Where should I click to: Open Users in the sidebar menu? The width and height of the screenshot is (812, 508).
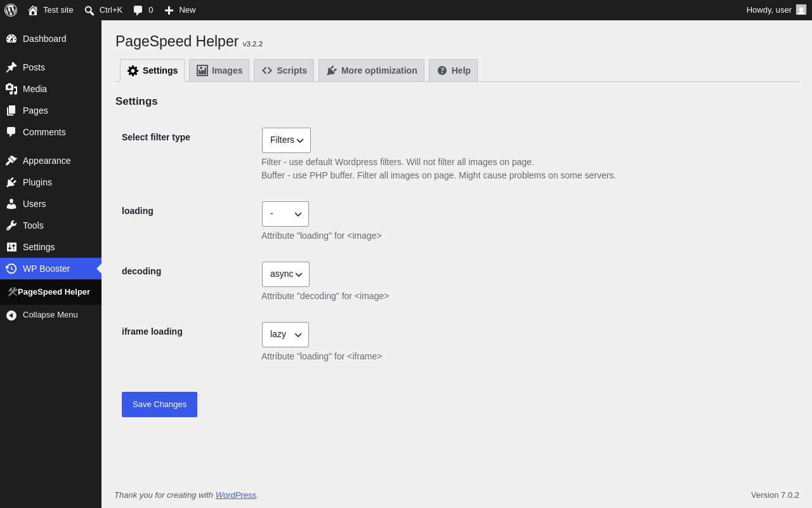pos(51,204)
